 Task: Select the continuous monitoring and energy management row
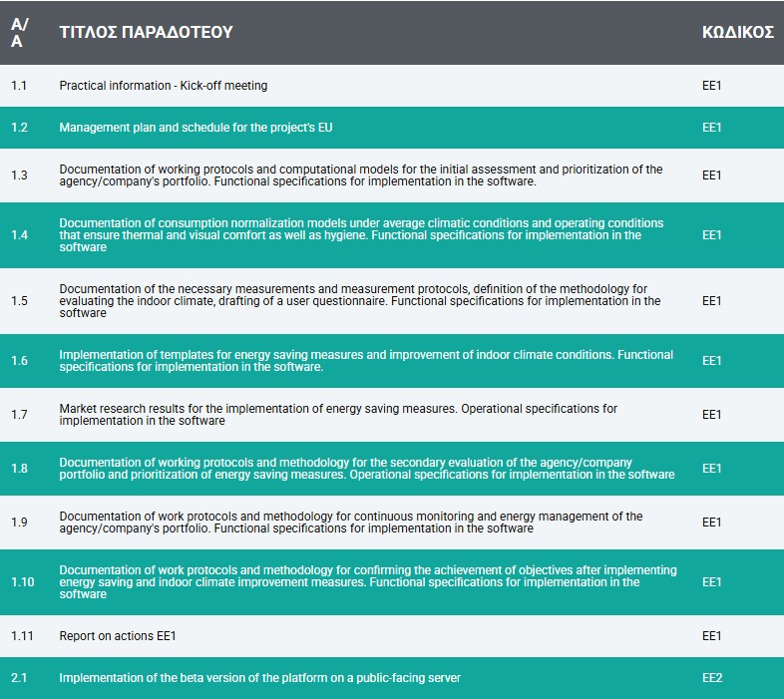(x=392, y=523)
